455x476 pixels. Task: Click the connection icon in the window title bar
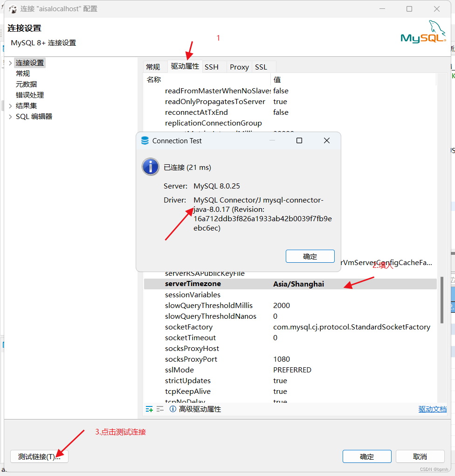13,8
